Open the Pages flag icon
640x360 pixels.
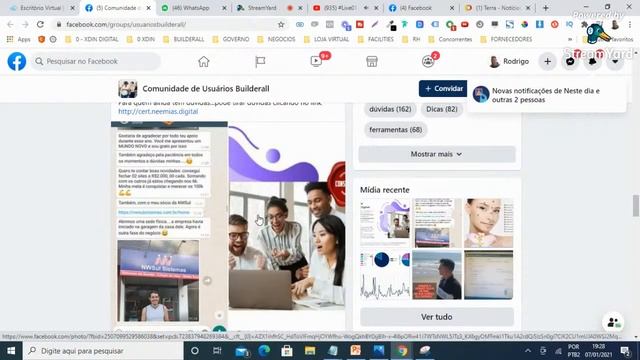click(x=260, y=62)
